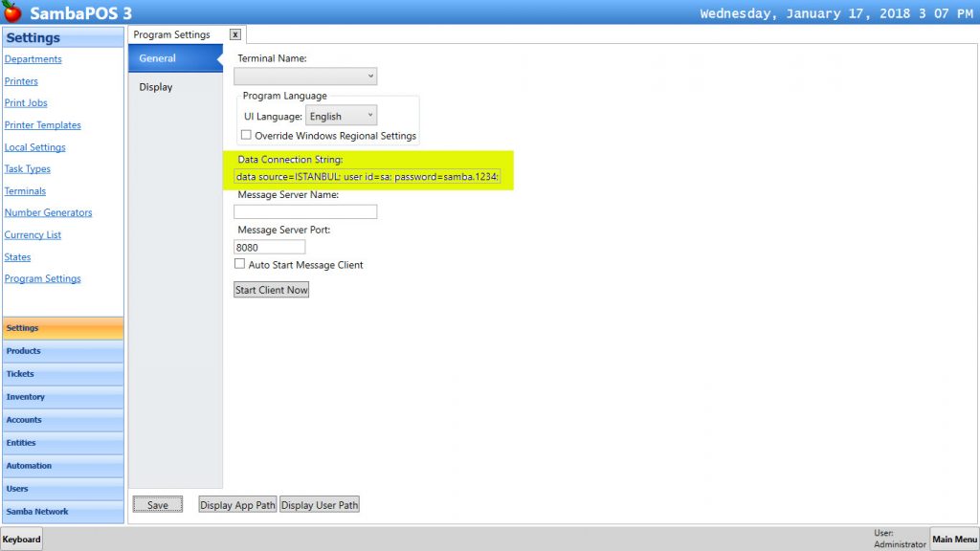Click the Data Connection String field
Image resolution: width=980 pixels, height=551 pixels.
pyautogui.click(x=367, y=177)
